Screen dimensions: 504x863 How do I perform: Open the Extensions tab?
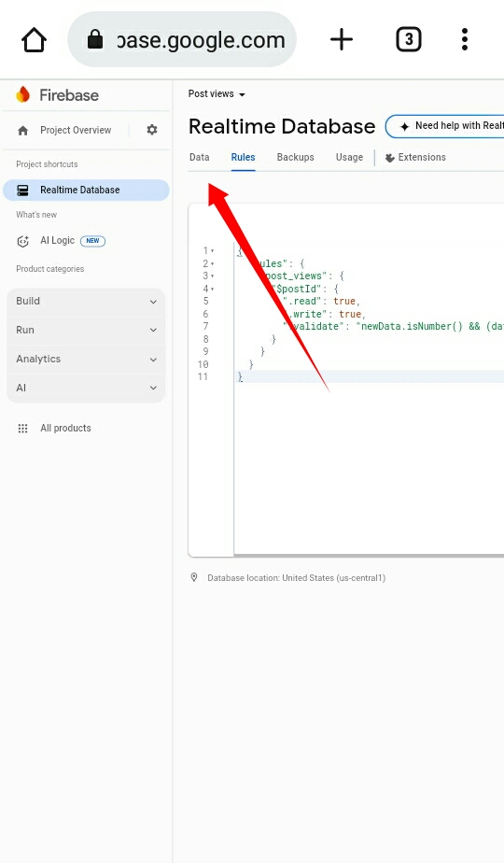(415, 158)
